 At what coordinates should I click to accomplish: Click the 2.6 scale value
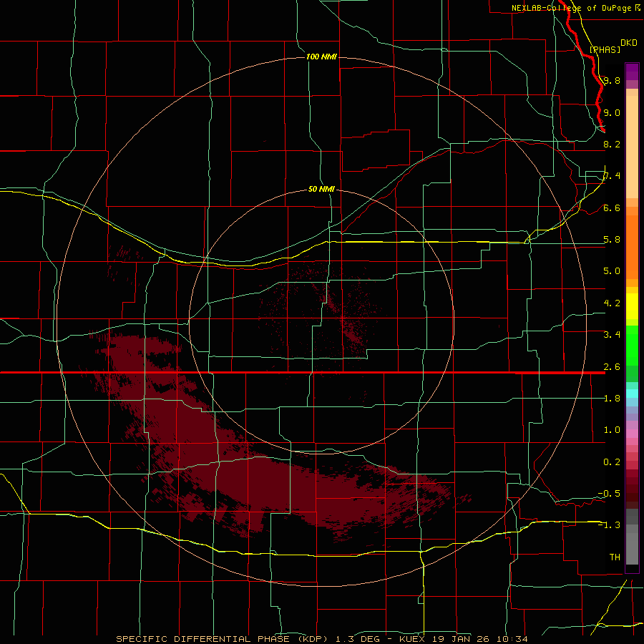coord(612,367)
